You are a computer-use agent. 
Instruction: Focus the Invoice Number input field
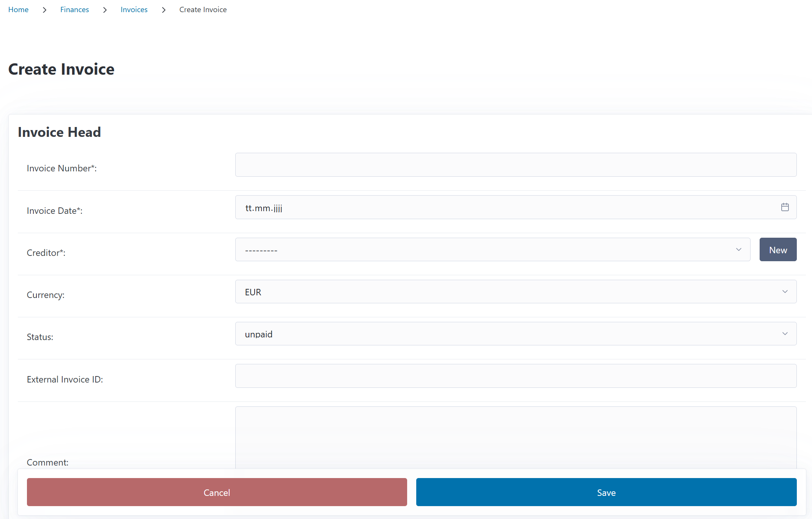tap(516, 165)
